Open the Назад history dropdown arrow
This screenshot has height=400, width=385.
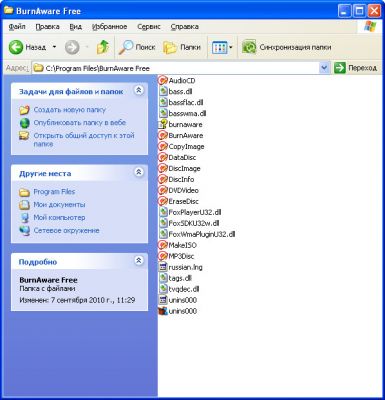54,47
